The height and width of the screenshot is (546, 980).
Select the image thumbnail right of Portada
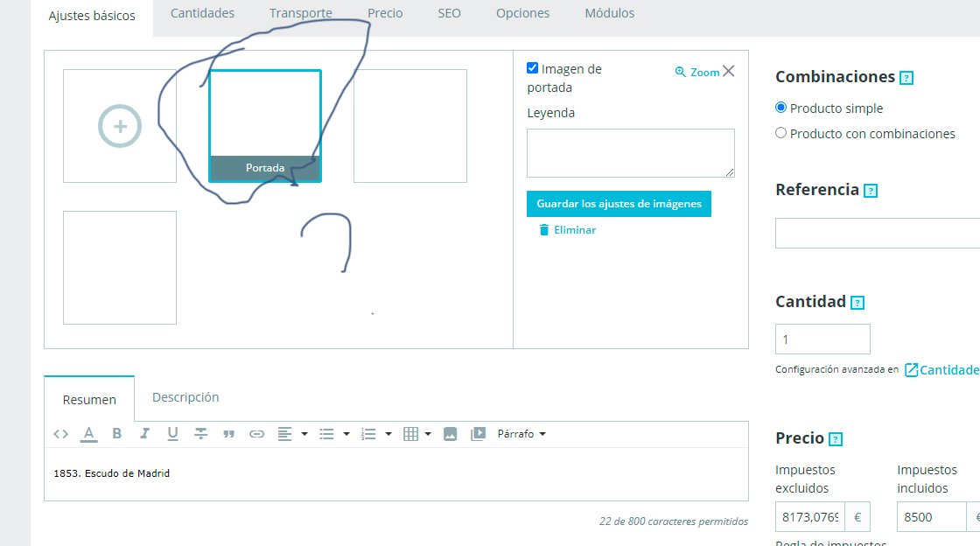pos(410,126)
